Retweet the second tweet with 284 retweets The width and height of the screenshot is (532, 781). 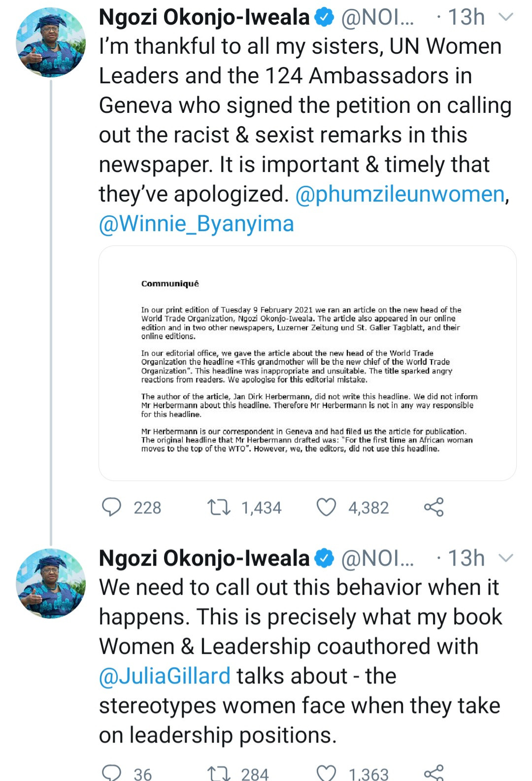click(219, 773)
